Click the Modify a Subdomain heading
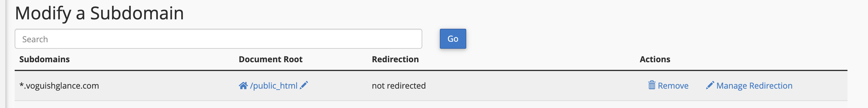Viewport: 868px width, 108px height. (99, 14)
